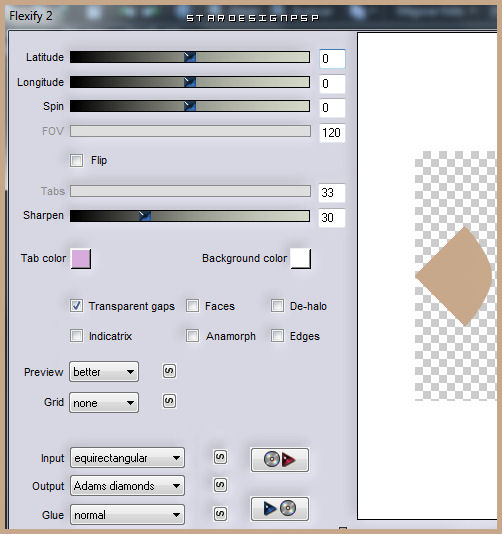
Task: Check the Indicatrix option
Action: (76, 335)
